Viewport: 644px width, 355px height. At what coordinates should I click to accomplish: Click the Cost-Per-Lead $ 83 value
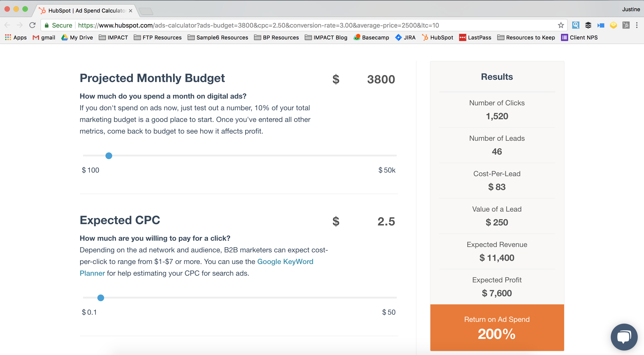click(497, 187)
